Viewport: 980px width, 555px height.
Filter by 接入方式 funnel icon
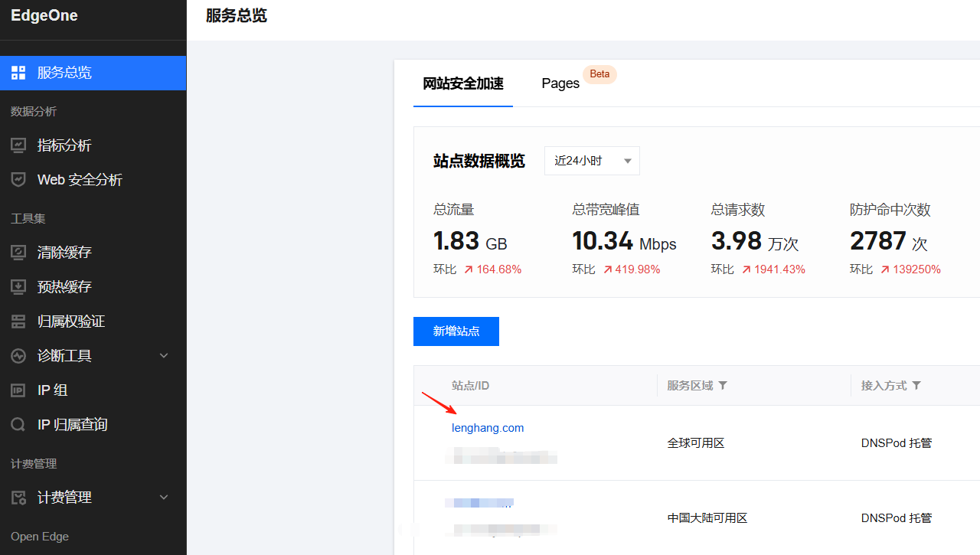(x=916, y=386)
